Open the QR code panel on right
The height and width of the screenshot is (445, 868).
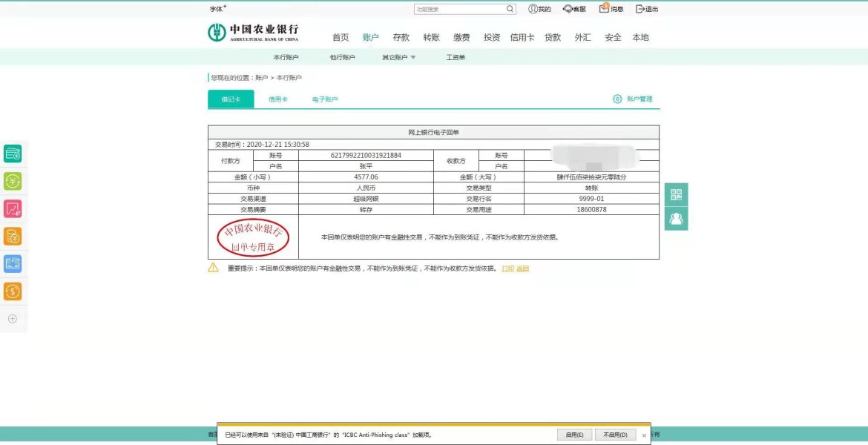(676, 195)
